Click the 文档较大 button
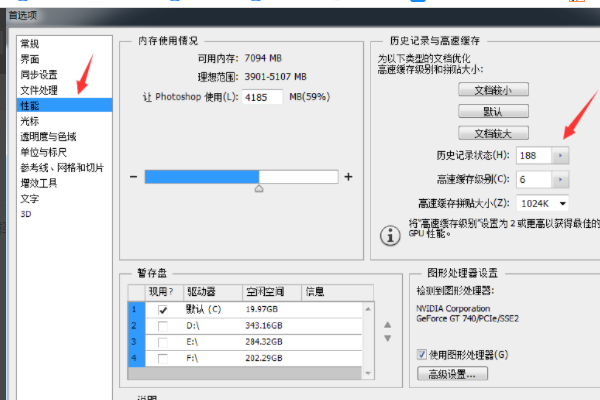The image size is (600, 400). click(x=493, y=134)
